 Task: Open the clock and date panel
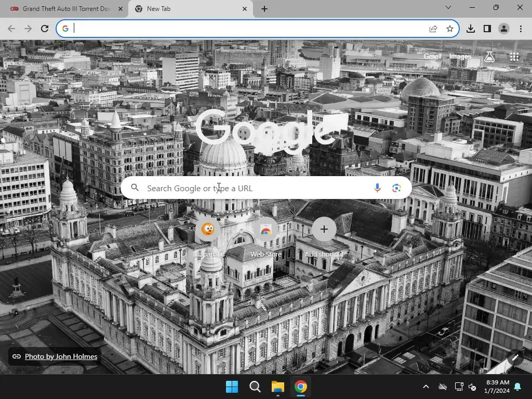(x=497, y=387)
